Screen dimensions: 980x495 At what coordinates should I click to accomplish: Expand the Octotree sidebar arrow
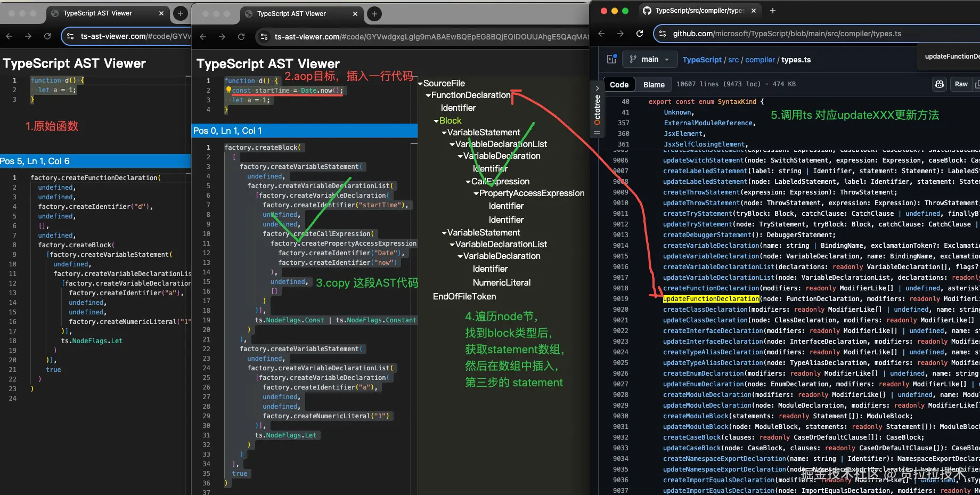(x=597, y=88)
